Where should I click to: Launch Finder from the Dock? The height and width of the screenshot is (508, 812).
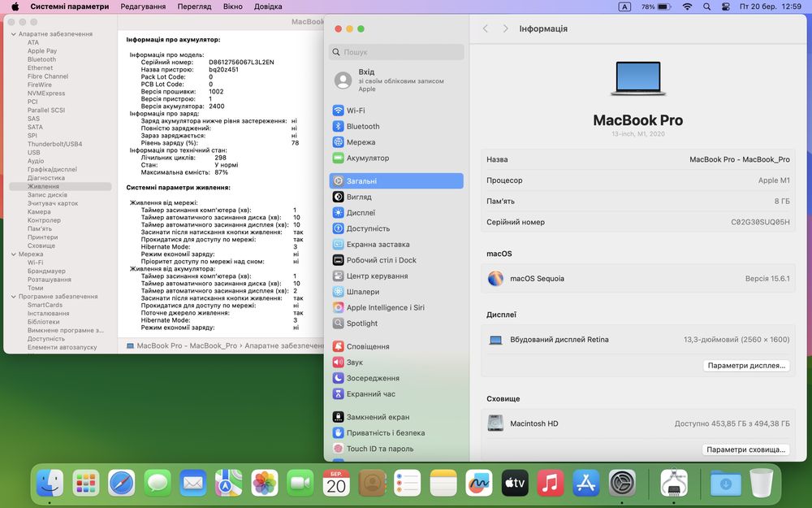pyautogui.click(x=50, y=483)
